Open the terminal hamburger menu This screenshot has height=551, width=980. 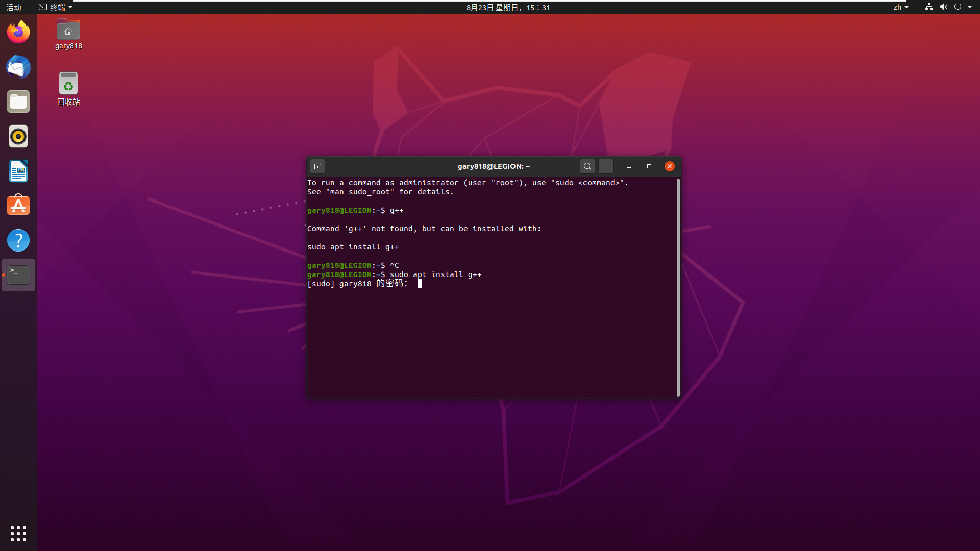coord(606,166)
